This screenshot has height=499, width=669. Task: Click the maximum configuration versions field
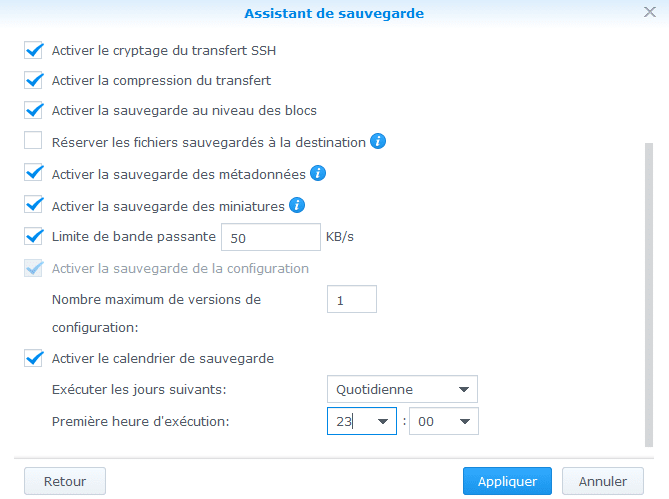352,299
